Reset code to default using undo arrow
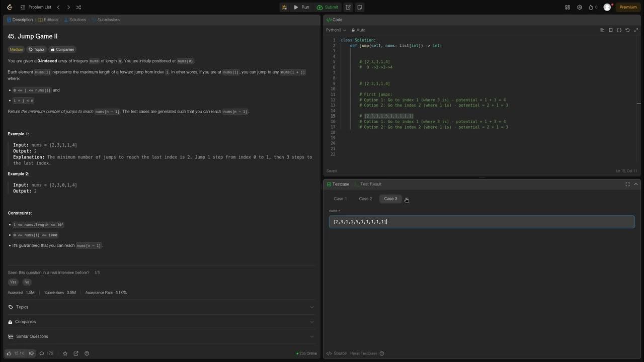Screen dimensions: 644x362 click(x=627, y=30)
